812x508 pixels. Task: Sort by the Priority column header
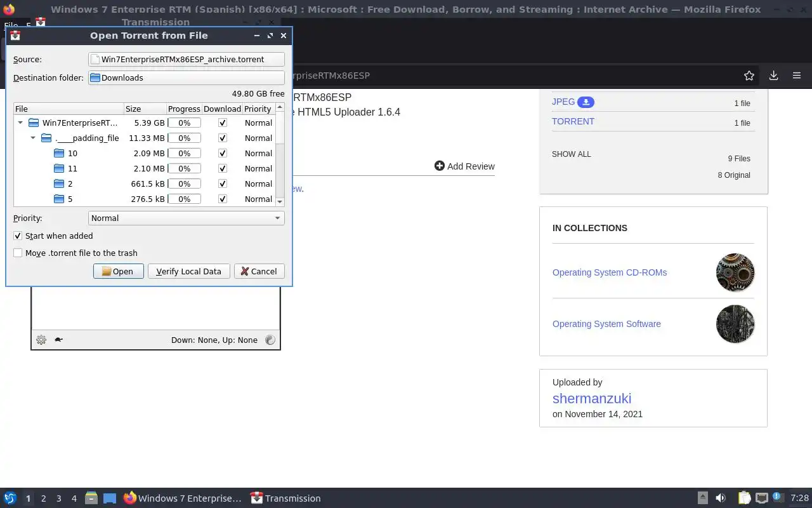[x=258, y=109]
